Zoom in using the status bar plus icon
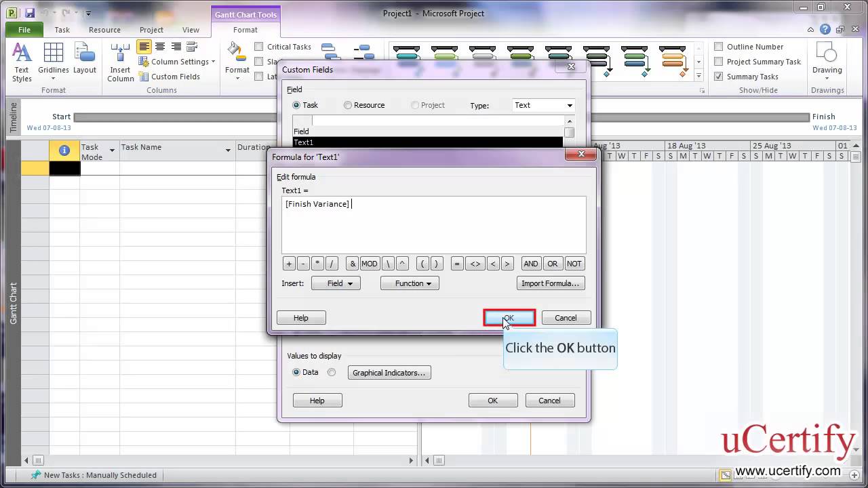 856,475
